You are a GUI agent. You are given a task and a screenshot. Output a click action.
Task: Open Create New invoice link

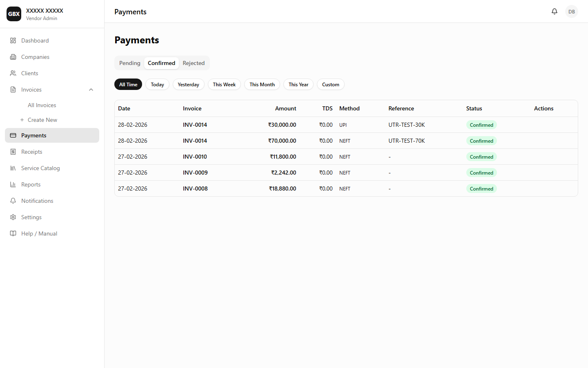click(42, 120)
